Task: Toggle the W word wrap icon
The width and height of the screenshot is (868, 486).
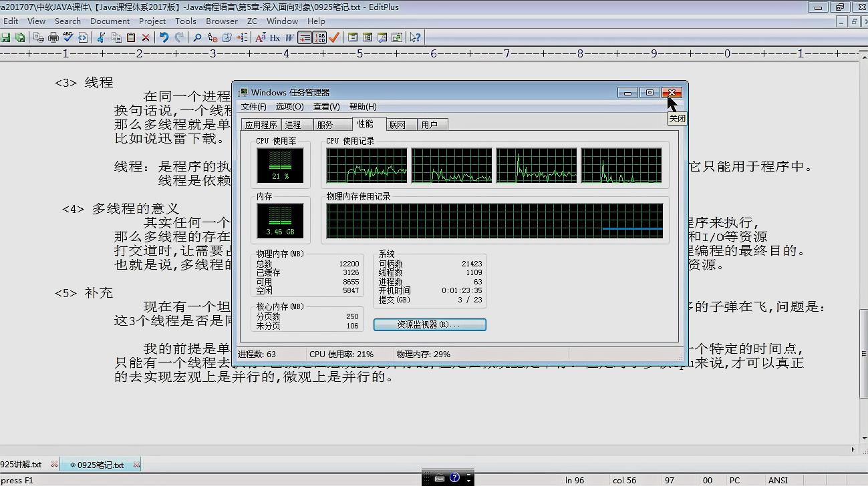Action: (289, 37)
